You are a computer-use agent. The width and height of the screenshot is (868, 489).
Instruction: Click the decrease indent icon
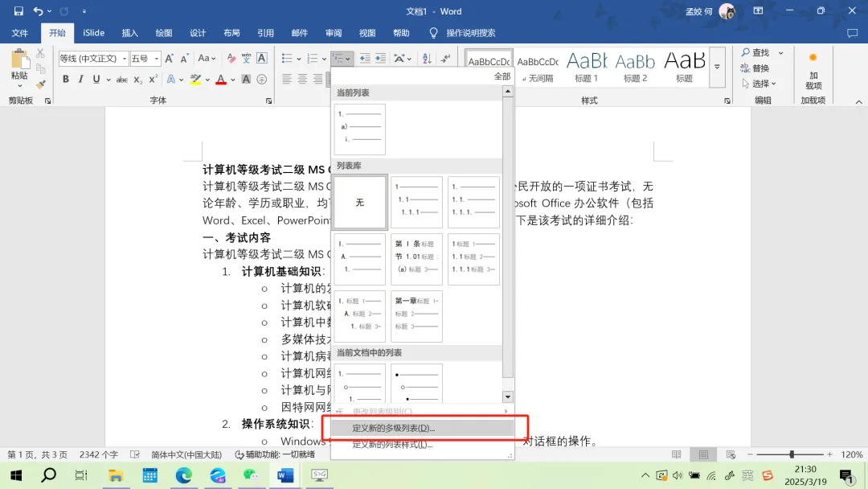pos(365,58)
